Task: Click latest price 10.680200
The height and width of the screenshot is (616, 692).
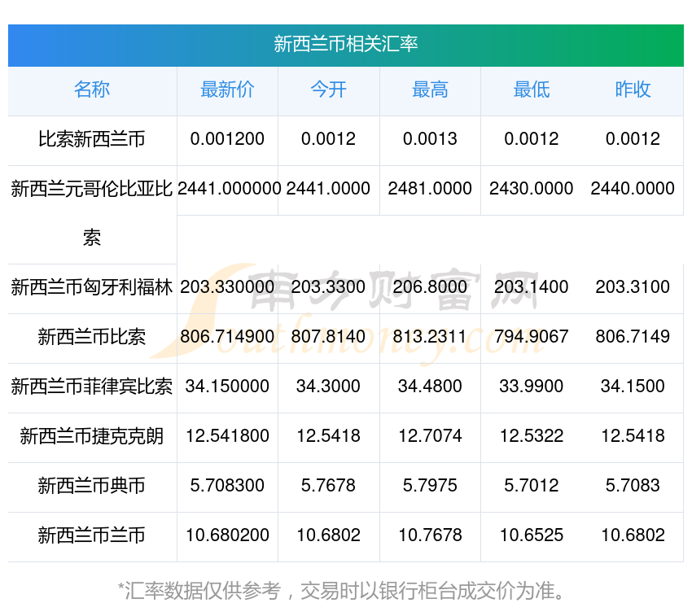Action: click(227, 535)
